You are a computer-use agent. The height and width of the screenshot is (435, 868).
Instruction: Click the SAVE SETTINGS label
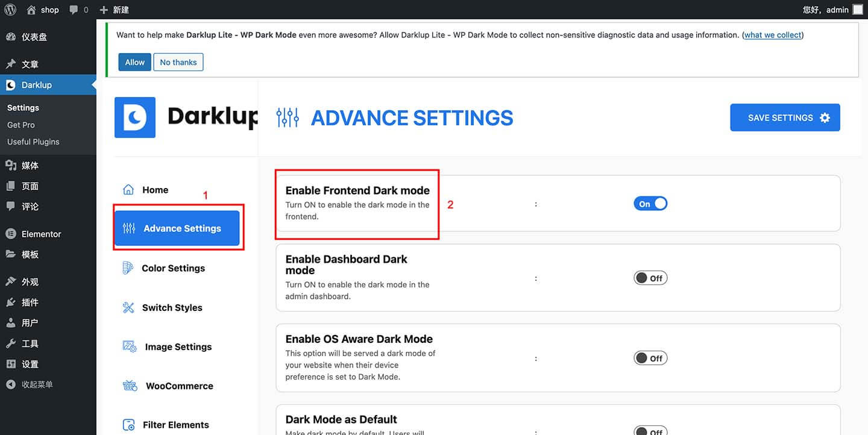click(781, 117)
